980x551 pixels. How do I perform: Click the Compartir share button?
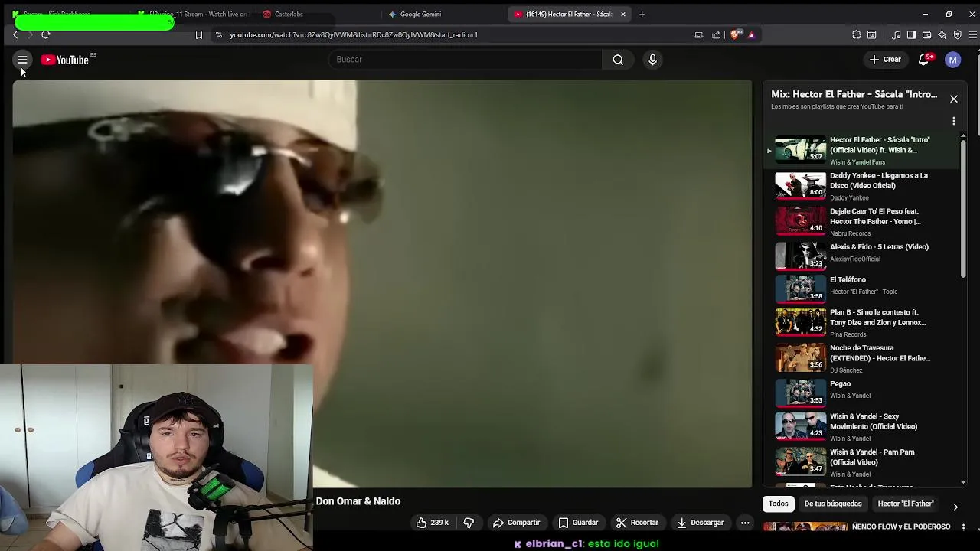517,523
